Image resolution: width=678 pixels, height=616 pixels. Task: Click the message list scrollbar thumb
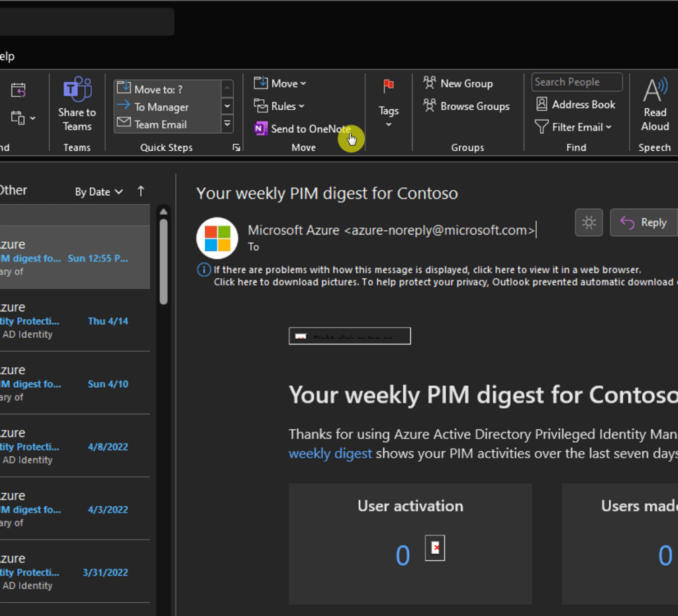pyautogui.click(x=164, y=262)
